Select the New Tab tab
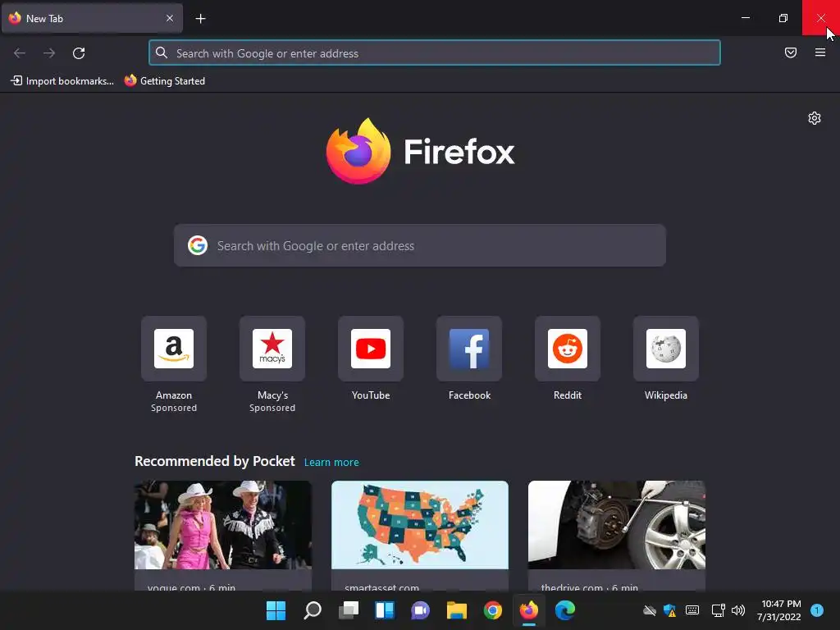 (x=92, y=18)
